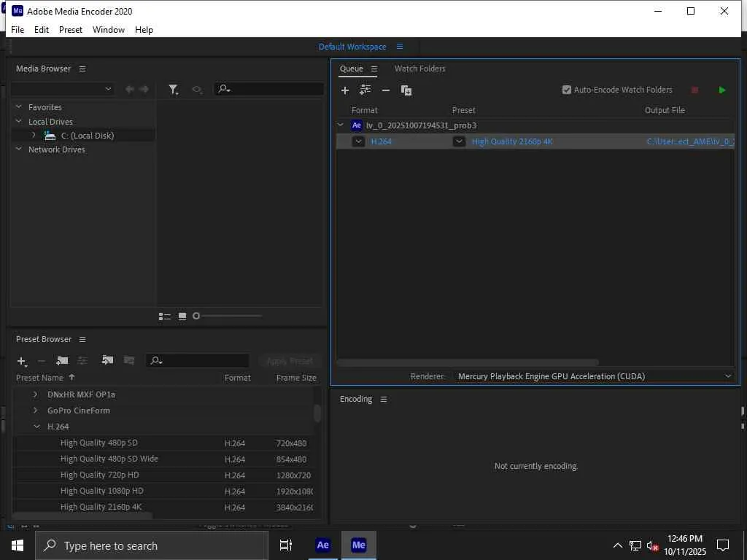This screenshot has width=747, height=560.
Task: Click the red Stop Queue button
Action: (x=694, y=90)
